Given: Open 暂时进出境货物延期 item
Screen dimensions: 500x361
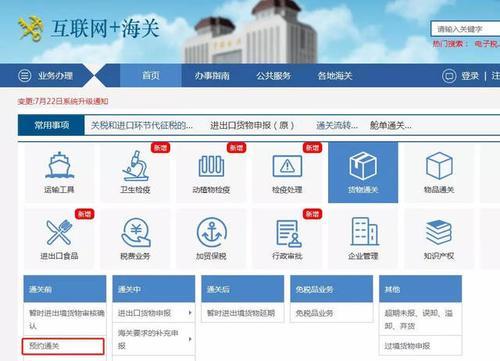Looking at the screenshot, I should point(243,313).
